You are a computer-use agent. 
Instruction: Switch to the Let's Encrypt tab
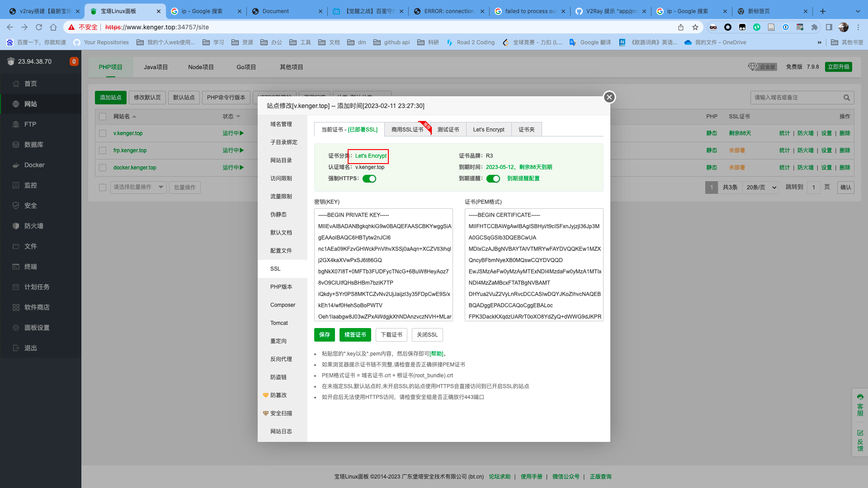488,130
